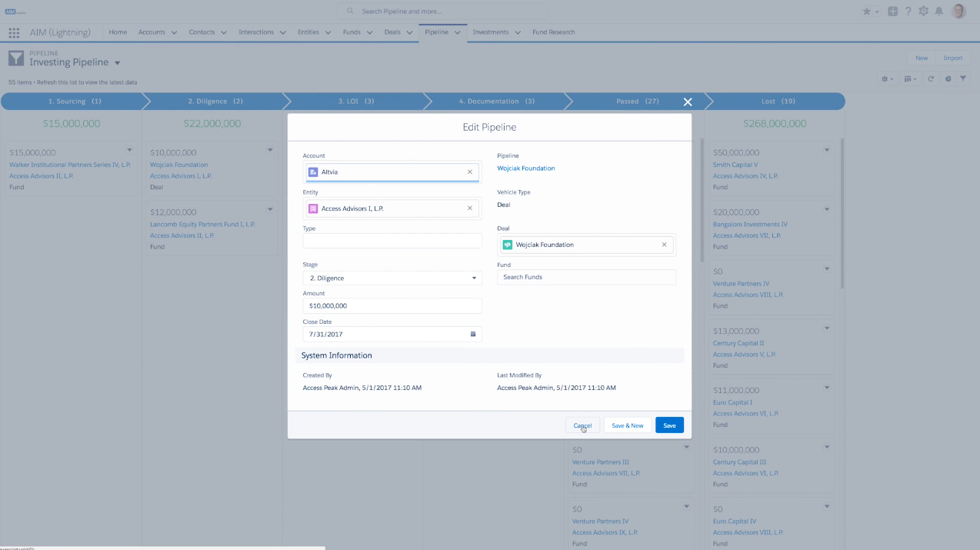Open actions menu for the $12,000,000 Lancomb card
The image size is (980, 550).
click(270, 209)
